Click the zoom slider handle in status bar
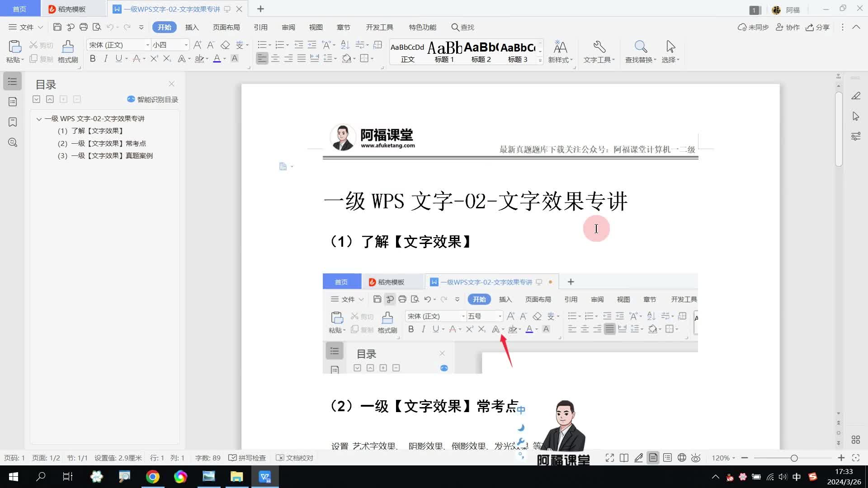868x488 pixels. tap(794, 458)
